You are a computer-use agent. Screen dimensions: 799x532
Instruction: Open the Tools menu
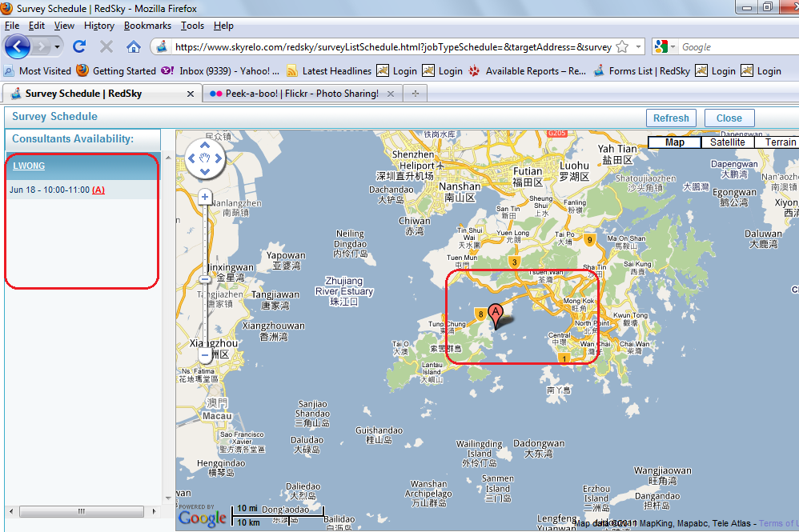[x=192, y=26]
